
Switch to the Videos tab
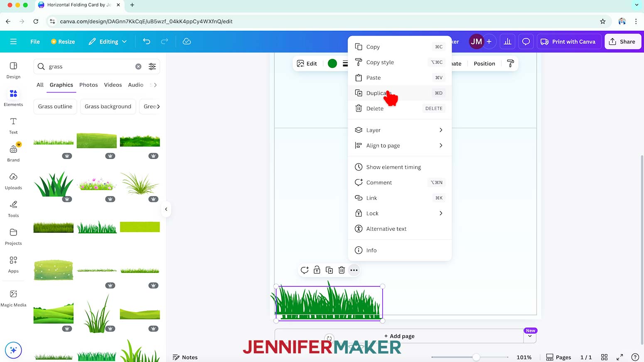(113, 85)
